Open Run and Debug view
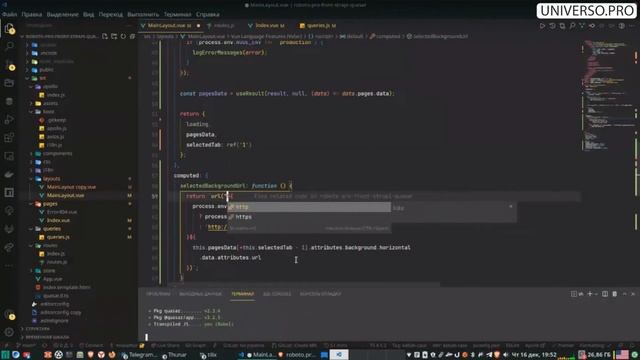Image resolution: width=640 pixels, height=360 pixels. [9, 120]
